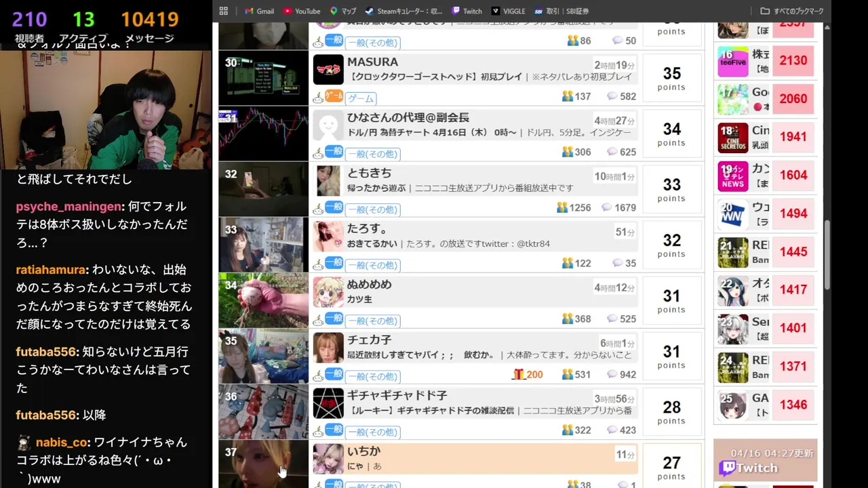The height and width of the screenshot is (488, 868).
Task: Open the Twitch ranking banner in sidebar
Action: pos(765,461)
